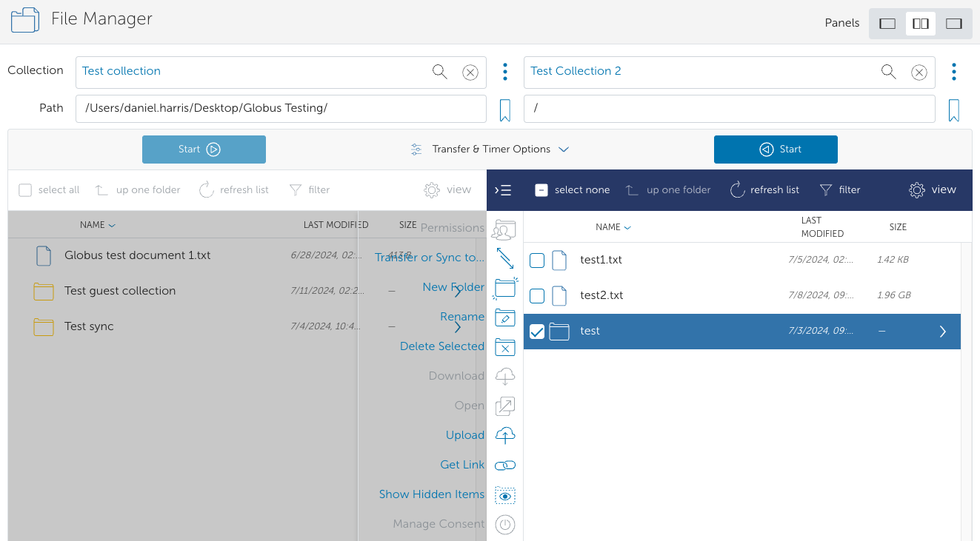
Task: Open left collection three-dot options menu
Action: tap(505, 72)
